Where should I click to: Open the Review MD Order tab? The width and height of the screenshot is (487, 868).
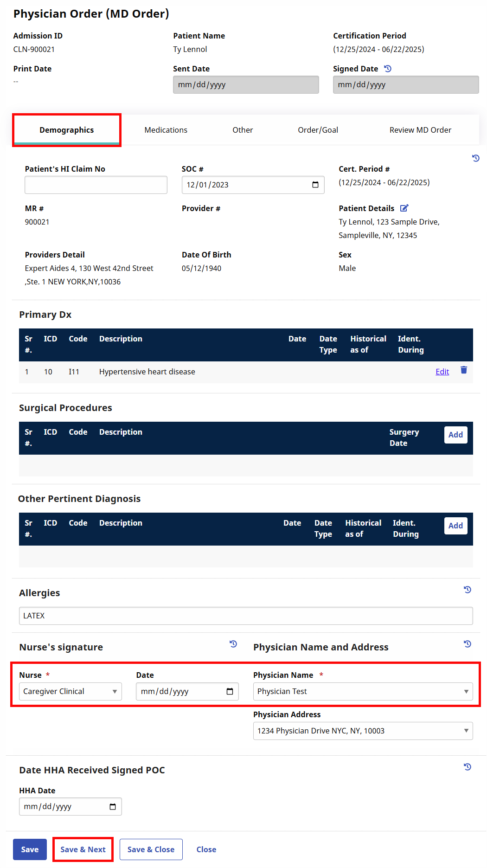pos(420,130)
